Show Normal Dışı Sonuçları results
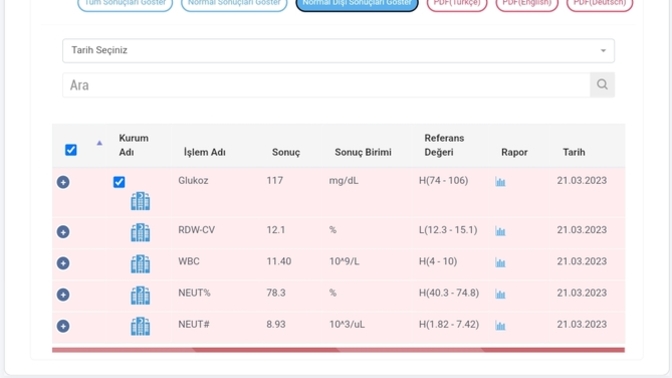 [357, 3]
